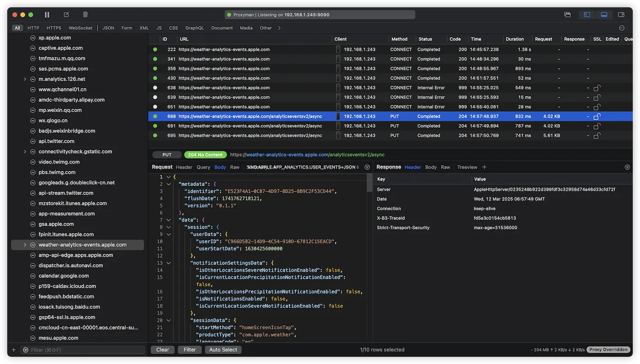640x364 pixels.
Task: Toggle the bottom panel layout icon
Action: [x=604, y=15]
